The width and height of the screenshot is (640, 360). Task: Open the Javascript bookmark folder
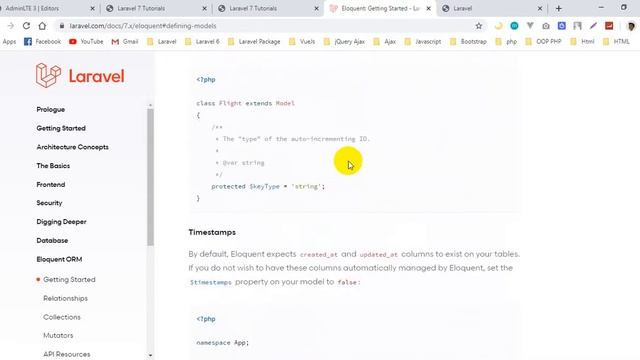click(423, 41)
